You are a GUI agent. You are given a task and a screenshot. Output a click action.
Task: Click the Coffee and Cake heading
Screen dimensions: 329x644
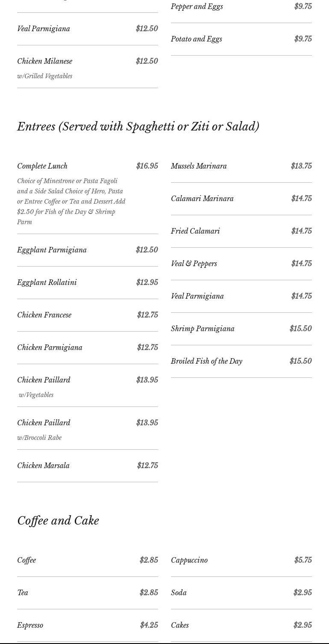[x=58, y=521]
